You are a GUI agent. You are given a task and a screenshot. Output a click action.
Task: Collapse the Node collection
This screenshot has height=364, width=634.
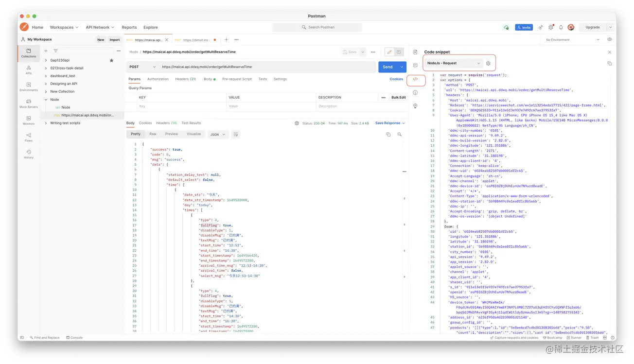pyautogui.click(x=46, y=100)
